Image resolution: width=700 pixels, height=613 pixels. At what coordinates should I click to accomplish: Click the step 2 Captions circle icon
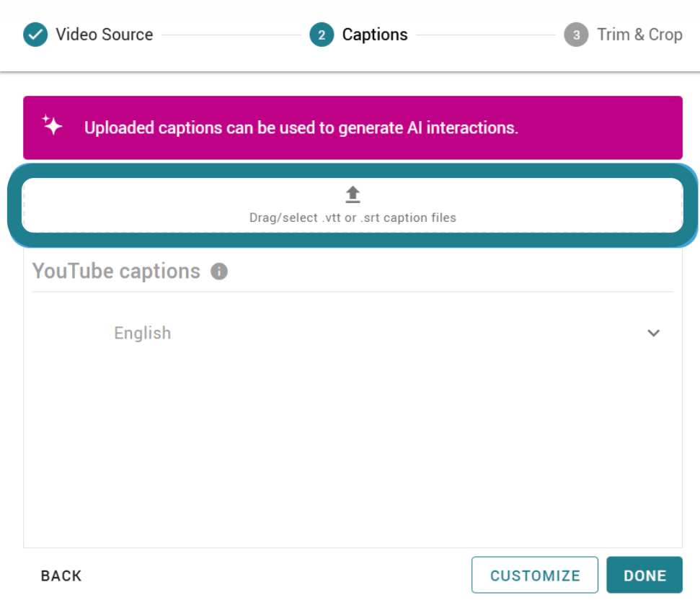(x=322, y=35)
